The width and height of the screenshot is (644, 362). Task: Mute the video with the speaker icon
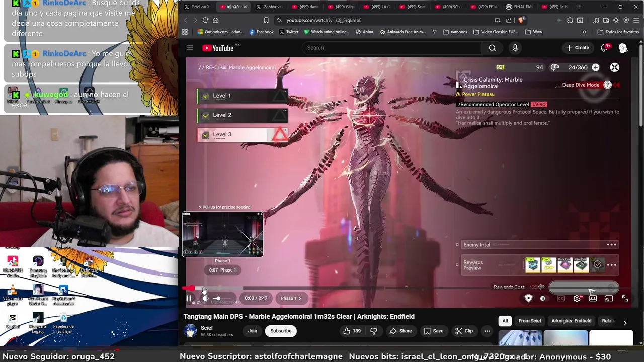(x=205, y=298)
